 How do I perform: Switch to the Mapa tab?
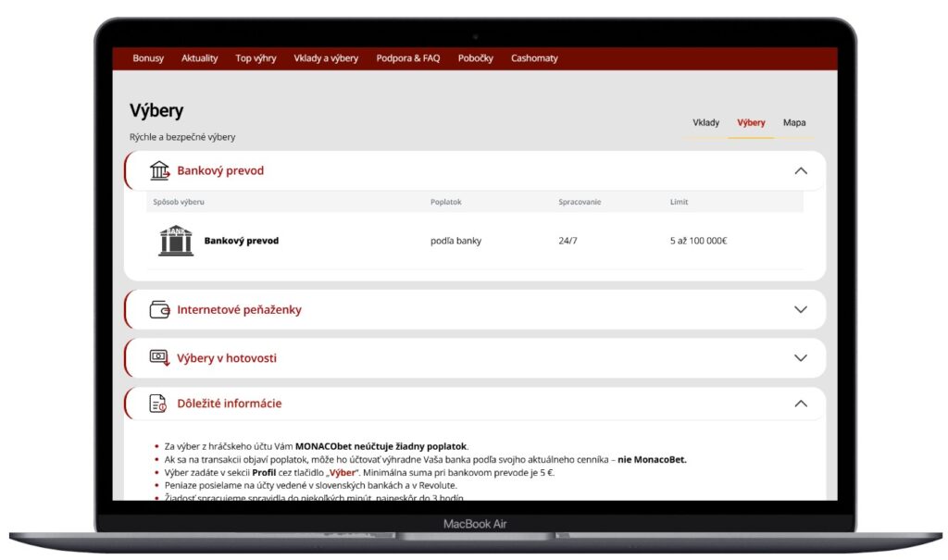point(794,123)
